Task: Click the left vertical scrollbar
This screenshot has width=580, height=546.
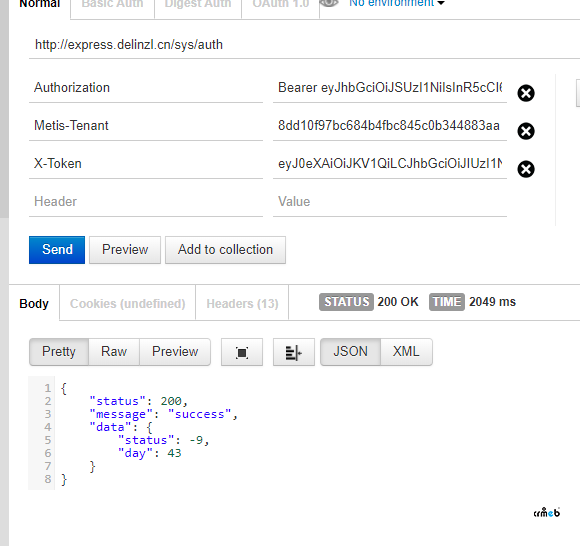Action: 4,109
